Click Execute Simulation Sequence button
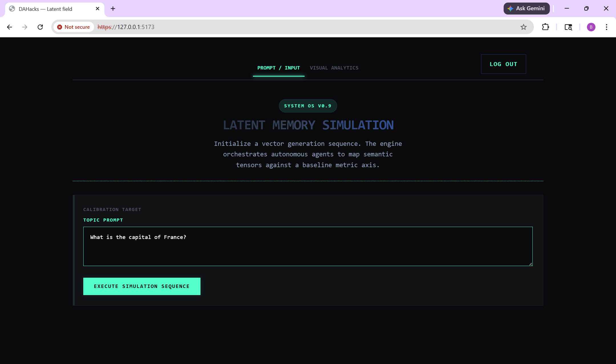 coord(142,286)
